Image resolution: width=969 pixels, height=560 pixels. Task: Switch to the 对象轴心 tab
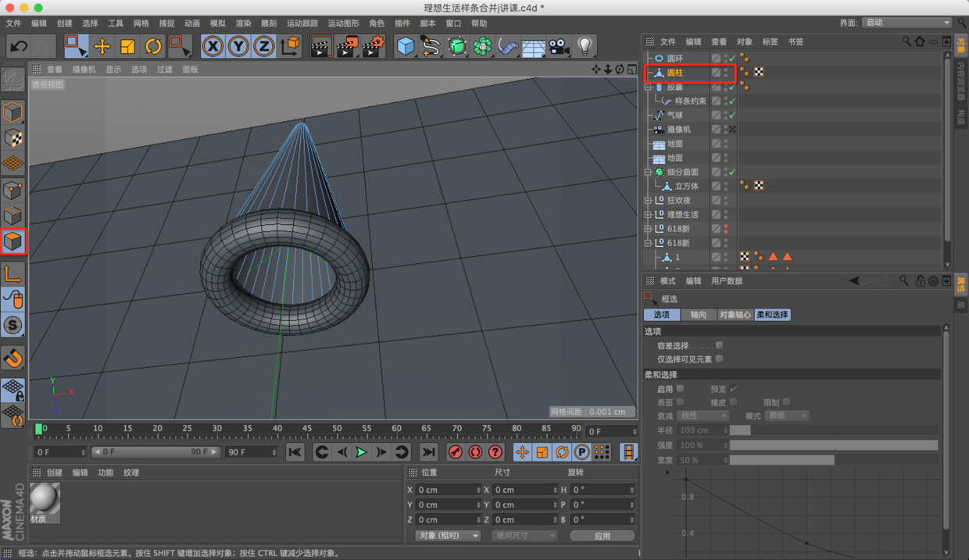click(735, 315)
